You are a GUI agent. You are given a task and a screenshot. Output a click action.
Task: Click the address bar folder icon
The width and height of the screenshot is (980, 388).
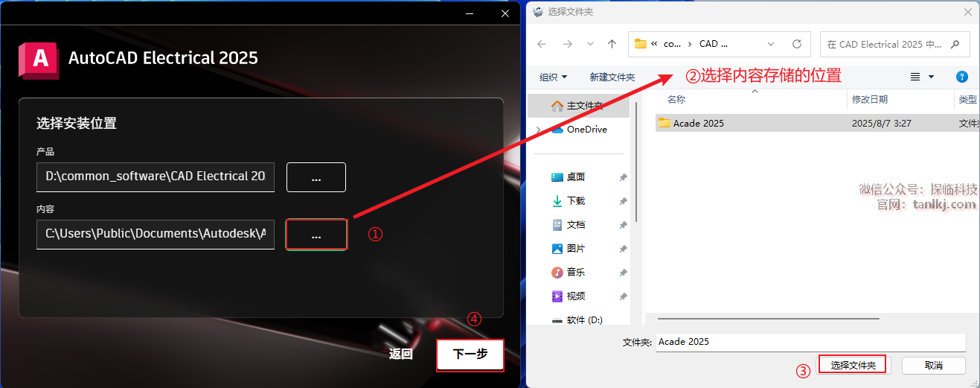641,44
